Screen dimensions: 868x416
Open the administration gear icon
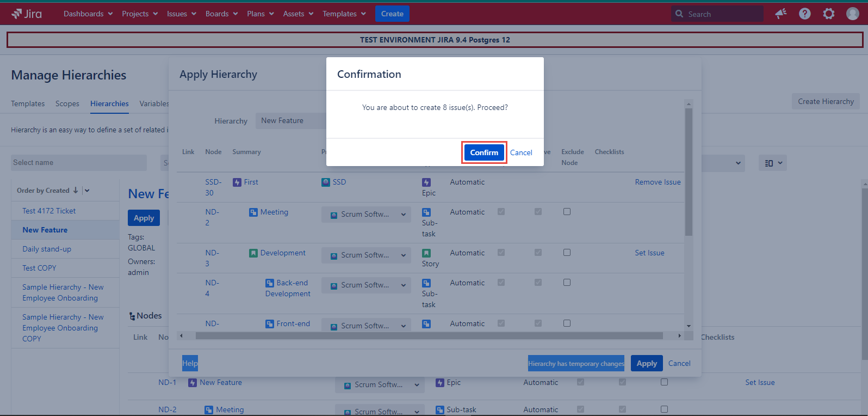[829, 14]
